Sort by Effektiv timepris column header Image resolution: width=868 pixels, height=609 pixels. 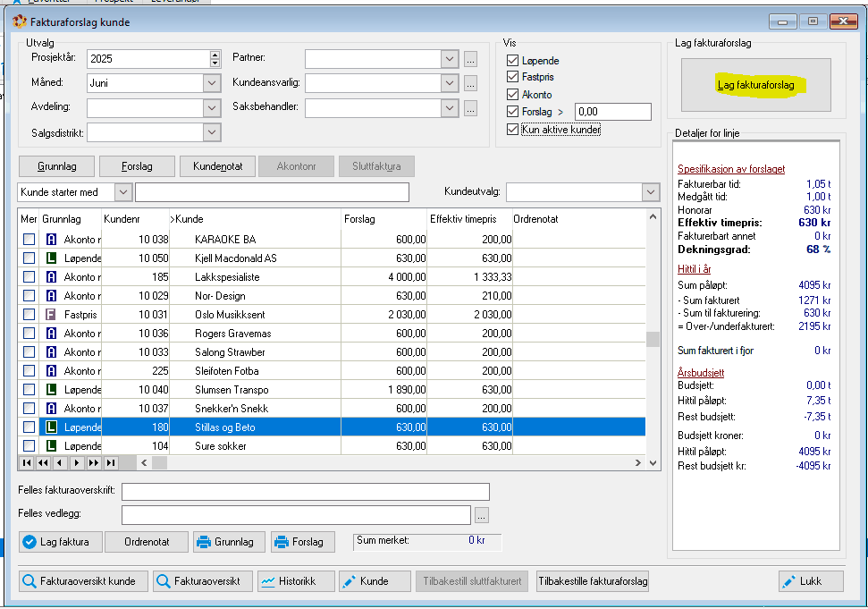click(x=470, y=219)
